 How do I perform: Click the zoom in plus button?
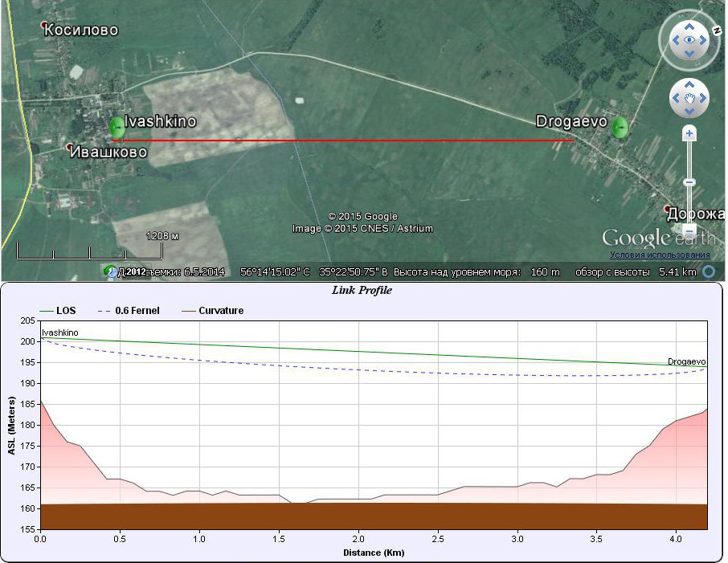pos(689,133)
